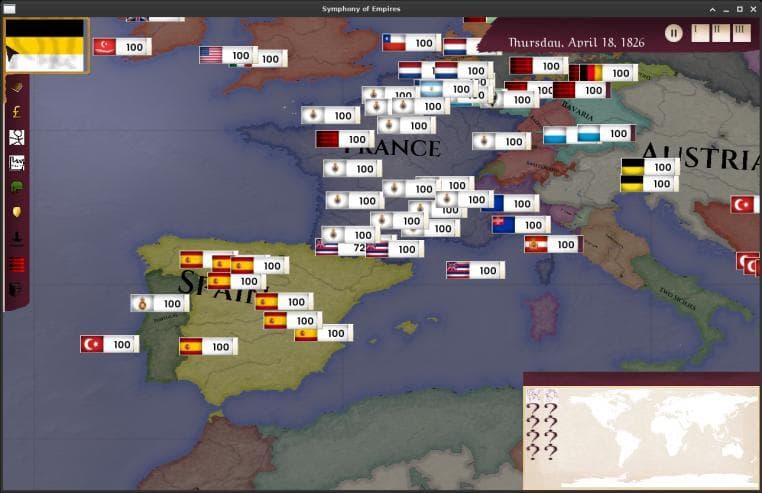Select the red-white-red flag unit near Italy
The image size is (762, 493).
554,244
